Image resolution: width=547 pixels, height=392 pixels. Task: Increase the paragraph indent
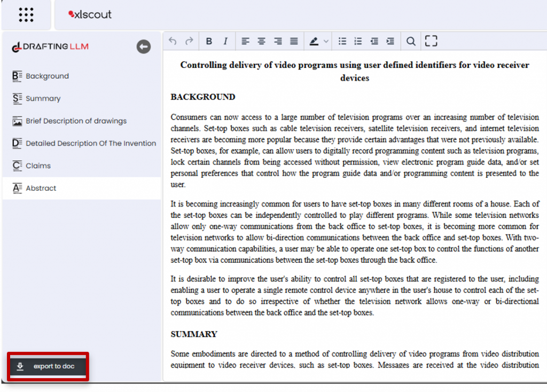390,41
